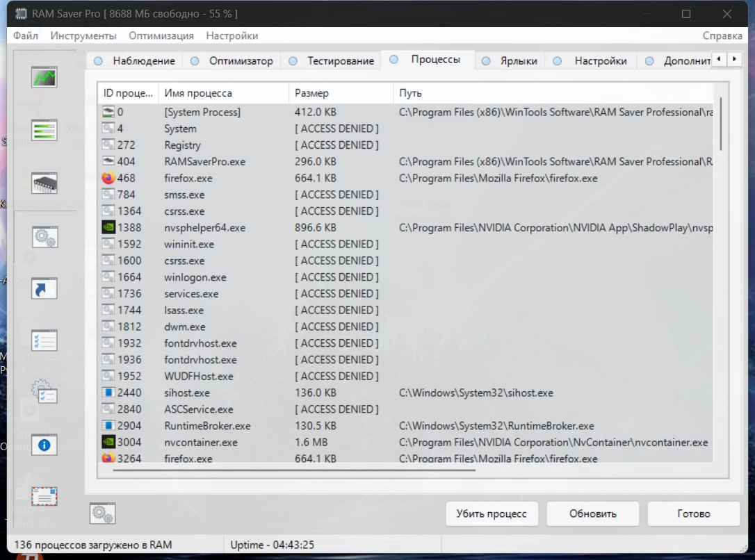Open the Файл menu
755x560 pixels.
click(26, 35)
